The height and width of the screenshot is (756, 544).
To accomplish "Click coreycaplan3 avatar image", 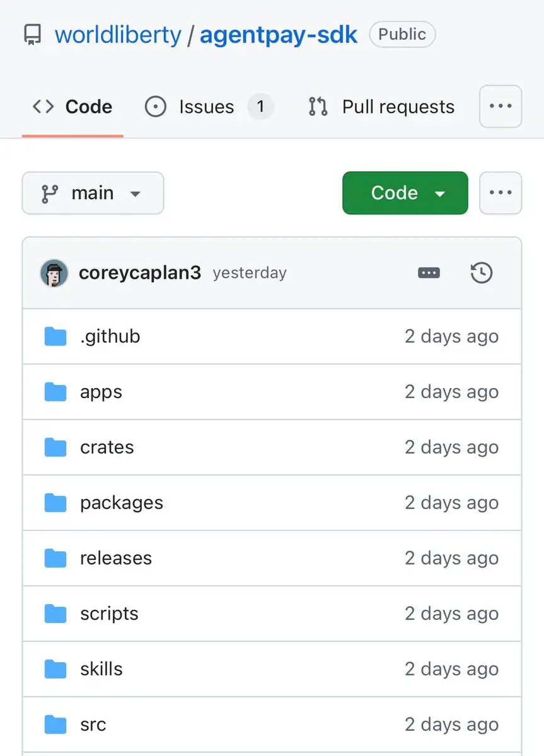I will pyautogui.click(x=54, y=273).
